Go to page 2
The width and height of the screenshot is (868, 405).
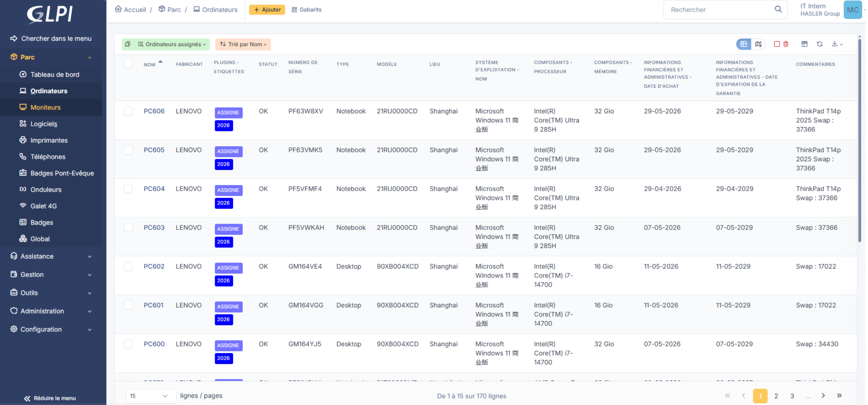tap(776, 396)
